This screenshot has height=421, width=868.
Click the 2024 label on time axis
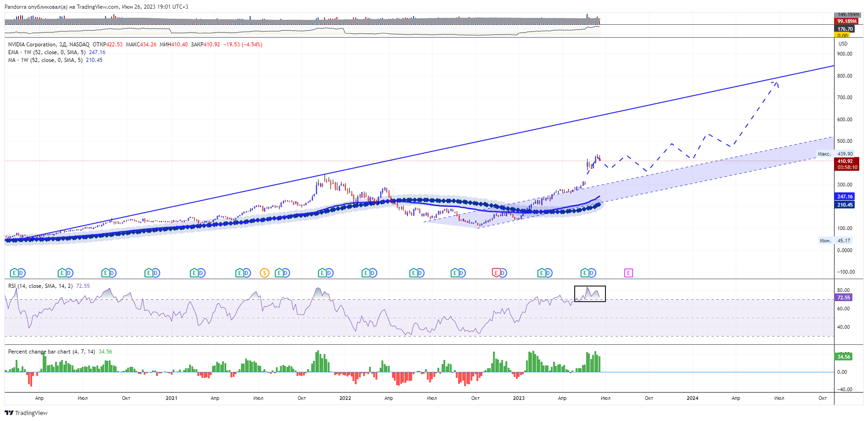(x=693, y=398)
